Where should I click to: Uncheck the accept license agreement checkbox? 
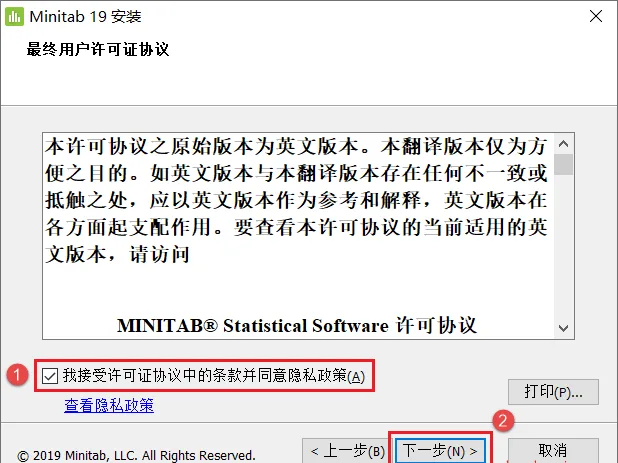[x=50, y=376]
